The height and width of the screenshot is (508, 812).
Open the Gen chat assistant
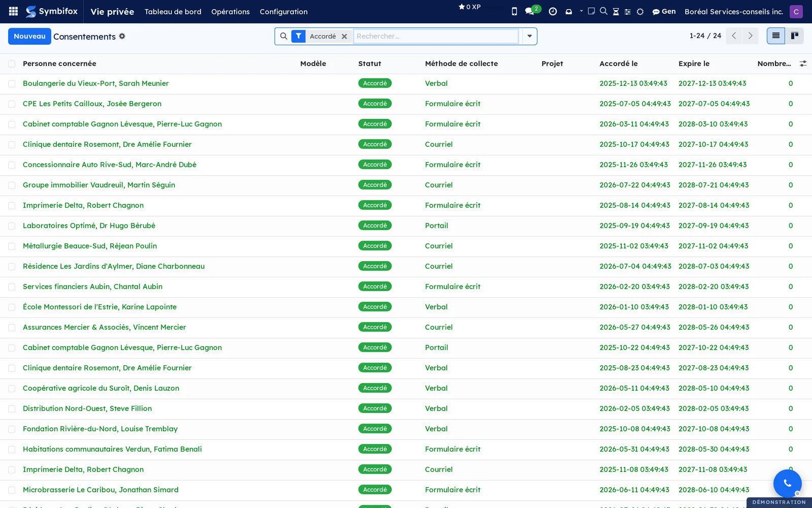click(664, 11)
